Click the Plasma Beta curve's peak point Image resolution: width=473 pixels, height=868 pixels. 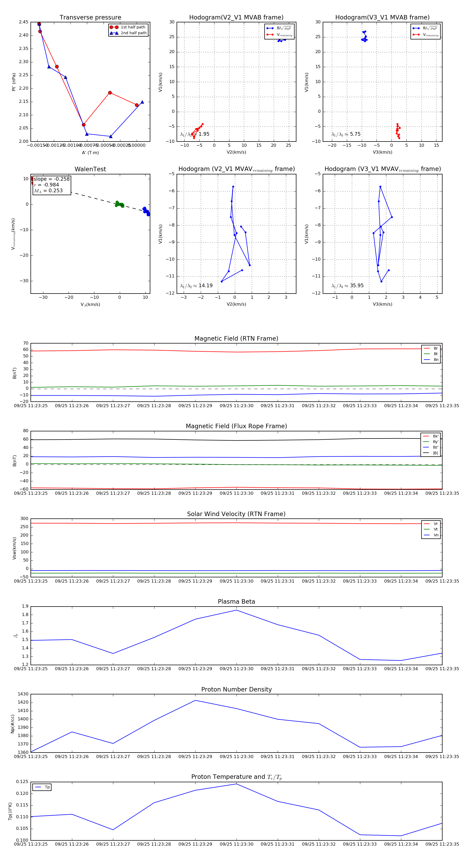coord(236,610)
